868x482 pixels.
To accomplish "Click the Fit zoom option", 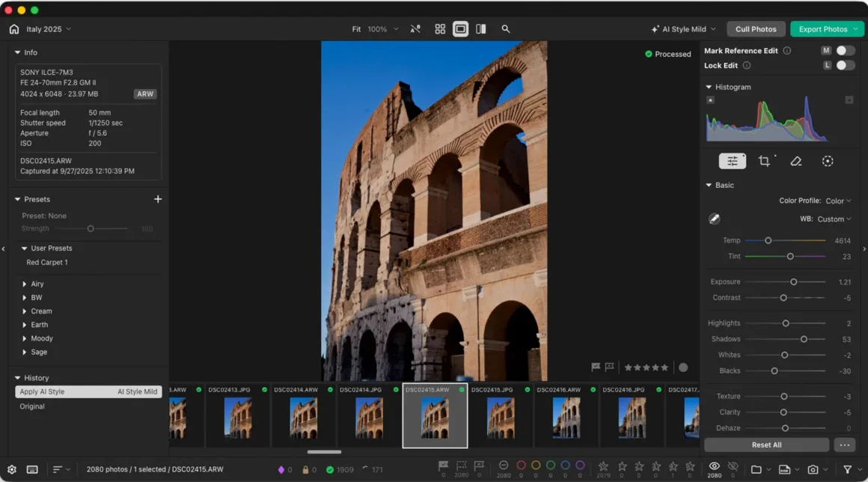I will coord(356,29).
